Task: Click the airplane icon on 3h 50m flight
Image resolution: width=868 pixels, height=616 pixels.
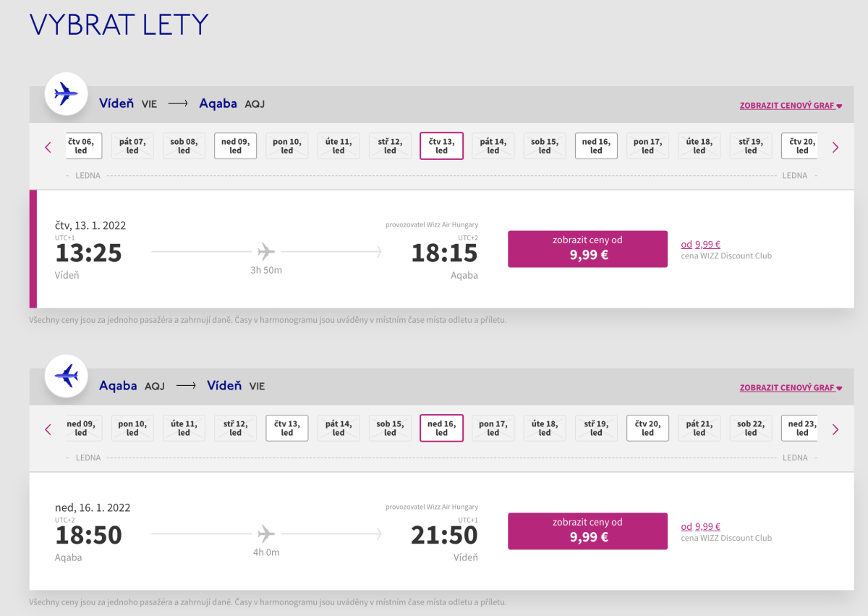Action: coord(266,252)
